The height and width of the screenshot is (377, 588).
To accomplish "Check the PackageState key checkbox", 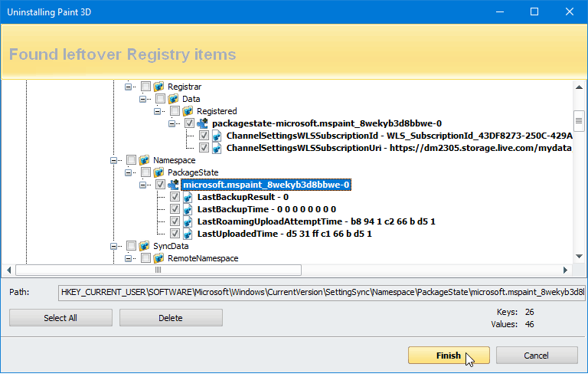I will [145, 172].
